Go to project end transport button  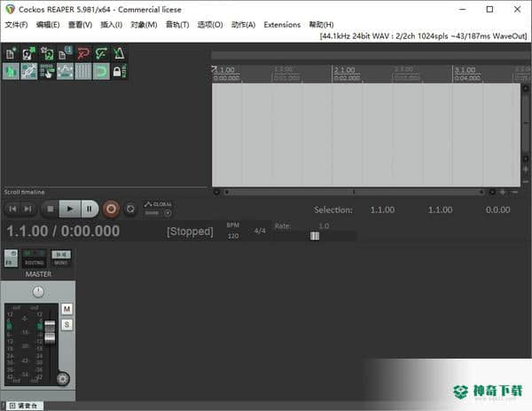point(27,209)
